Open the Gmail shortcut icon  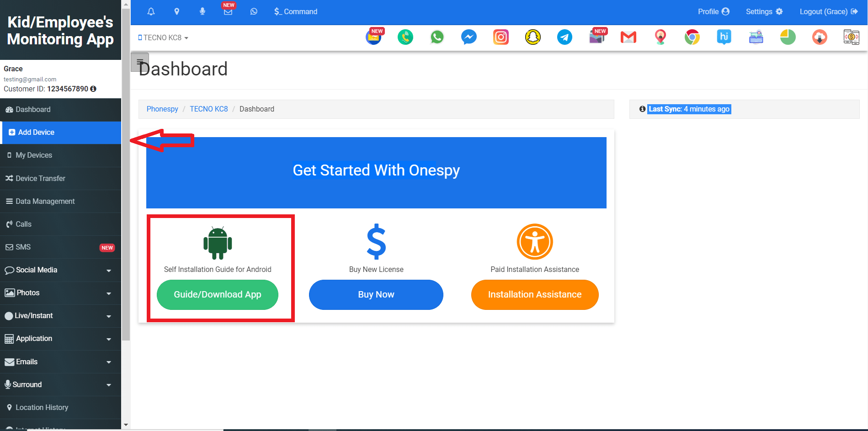(628, 37)
